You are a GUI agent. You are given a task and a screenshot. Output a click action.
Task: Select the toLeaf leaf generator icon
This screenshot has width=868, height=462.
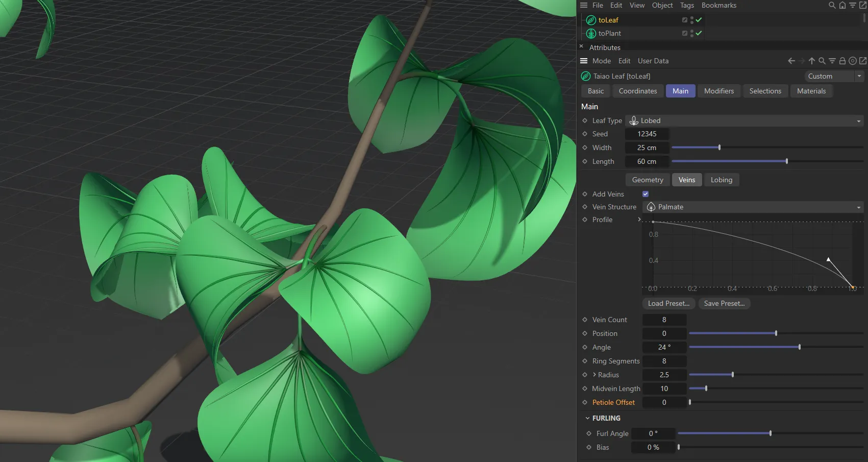(x=591, y=20)
